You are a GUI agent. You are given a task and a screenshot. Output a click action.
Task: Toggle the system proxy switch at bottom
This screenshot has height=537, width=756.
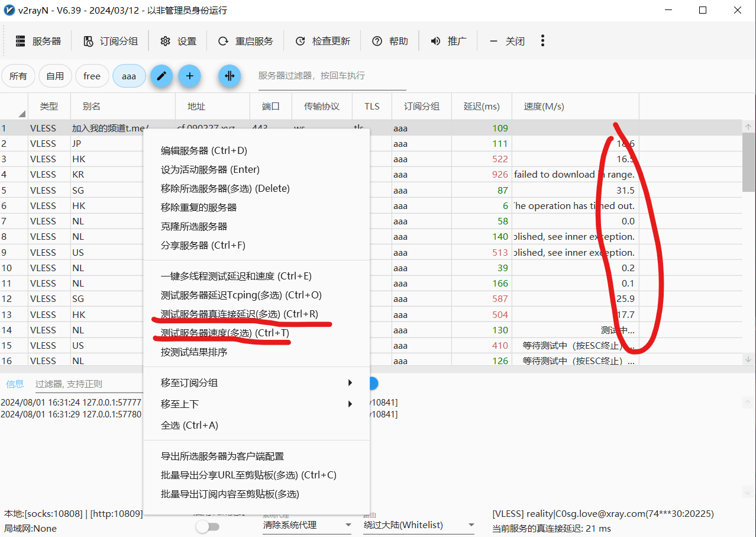207,526
